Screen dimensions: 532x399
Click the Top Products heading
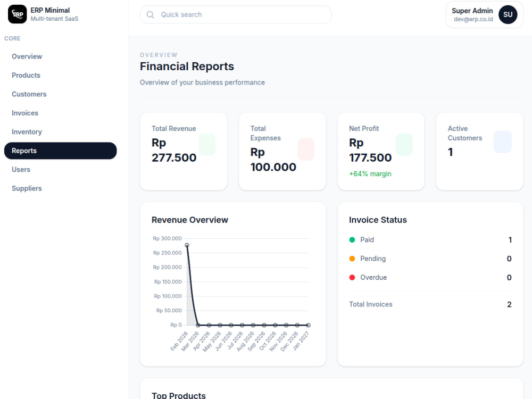(x=178, y=396)
